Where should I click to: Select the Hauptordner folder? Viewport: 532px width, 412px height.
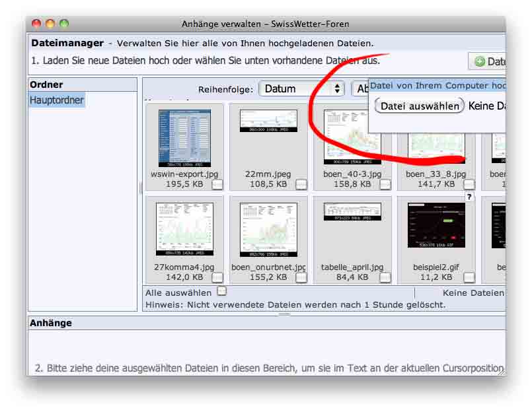[x=57, y=100]
